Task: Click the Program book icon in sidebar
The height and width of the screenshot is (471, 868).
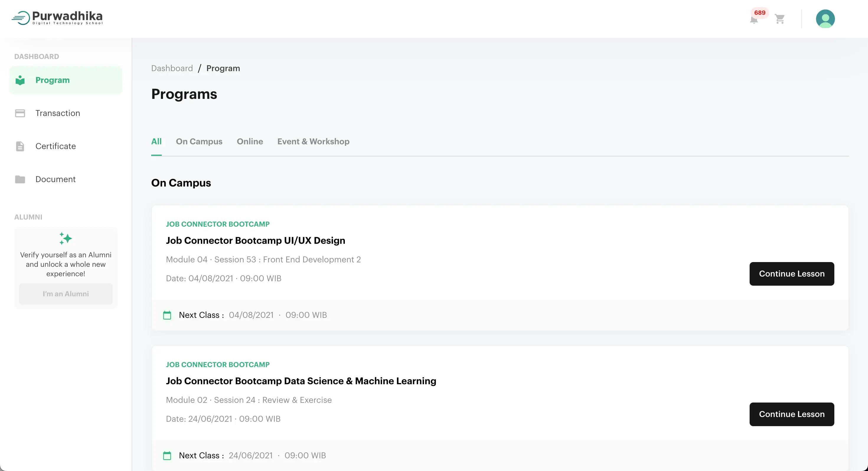Action: click(20, 80)
